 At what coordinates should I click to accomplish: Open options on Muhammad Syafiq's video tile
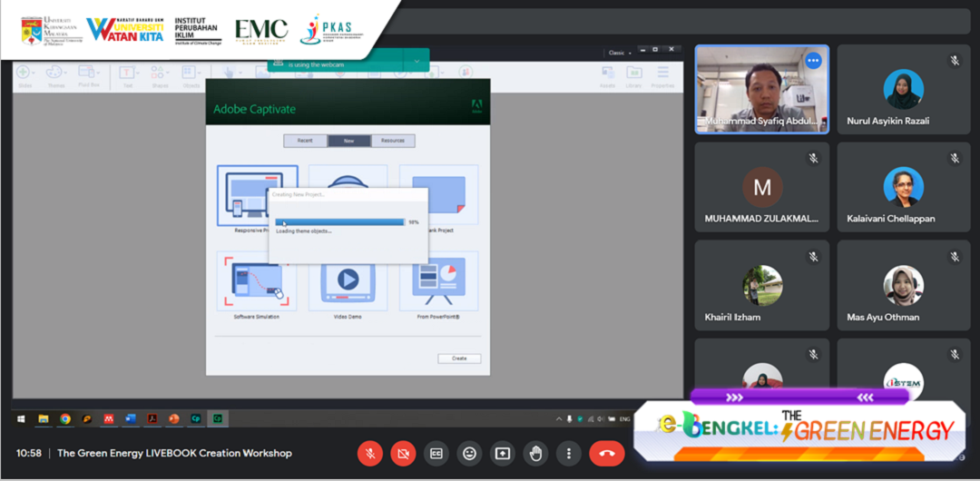point(812,61)
